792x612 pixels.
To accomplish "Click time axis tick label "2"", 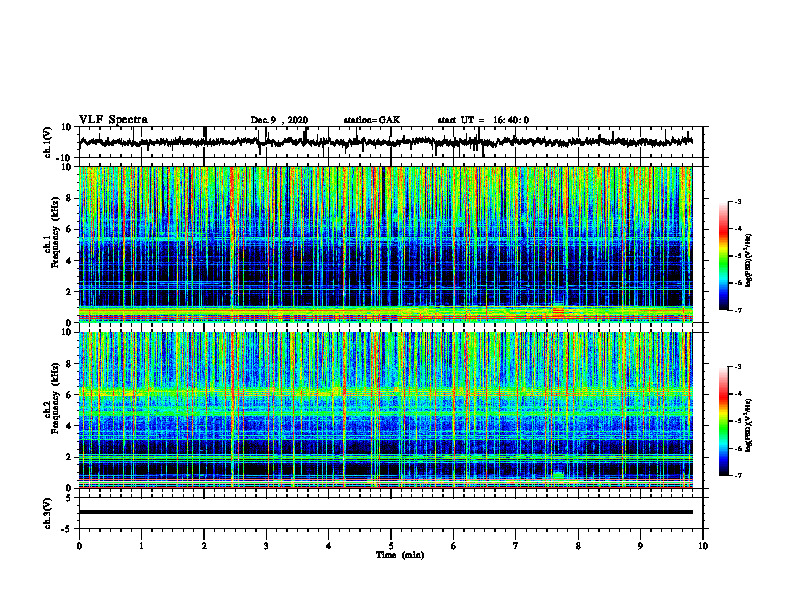I will point(204,546).
